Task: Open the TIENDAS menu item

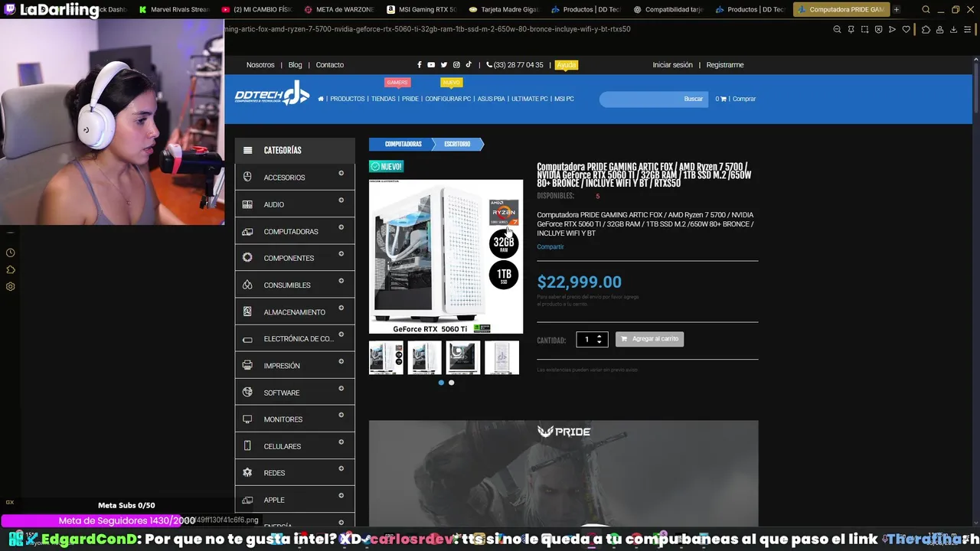Action: pyautogui.click(x=384, y=99)
